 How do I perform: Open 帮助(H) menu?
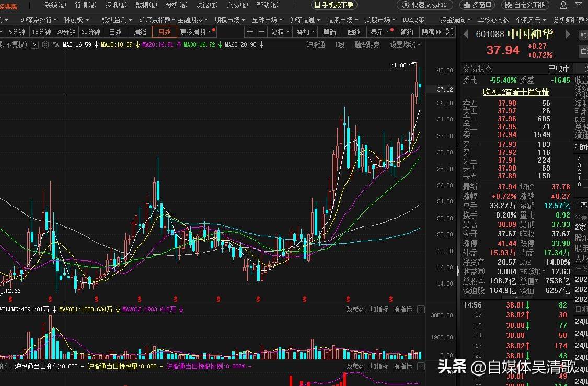(x=268, y=5)
